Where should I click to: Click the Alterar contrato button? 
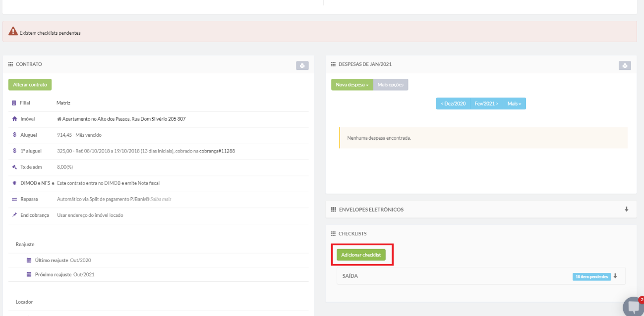click(x=30, y=85)
